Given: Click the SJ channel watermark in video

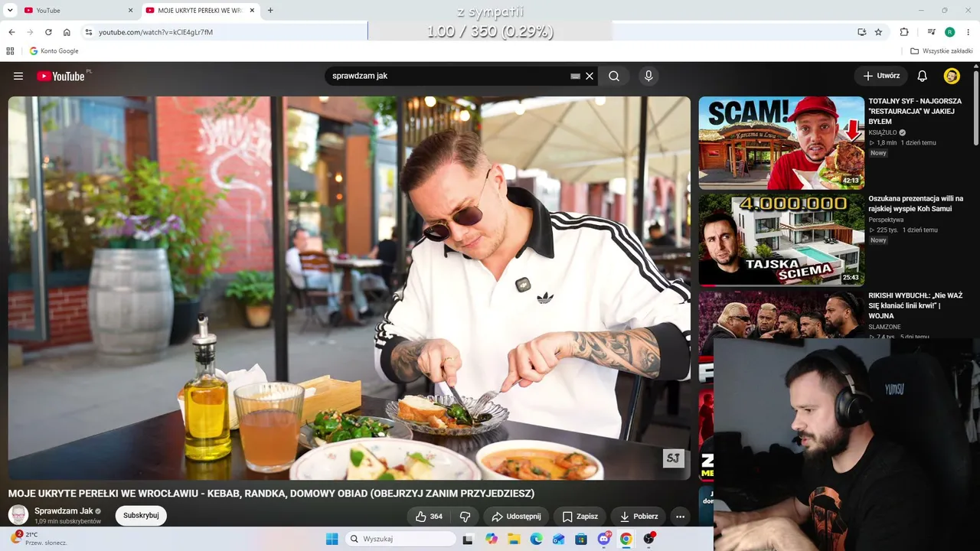Looking at the screenshot, I should point(673,458).
